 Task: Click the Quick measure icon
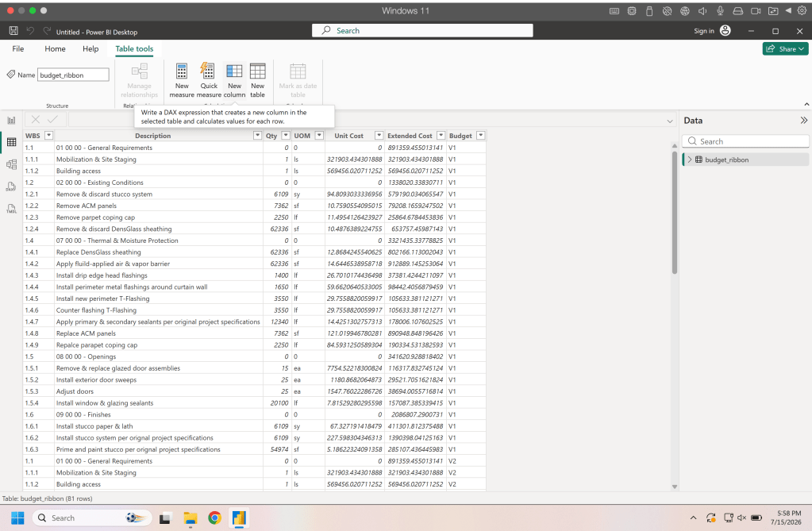(x=208, y=71)
